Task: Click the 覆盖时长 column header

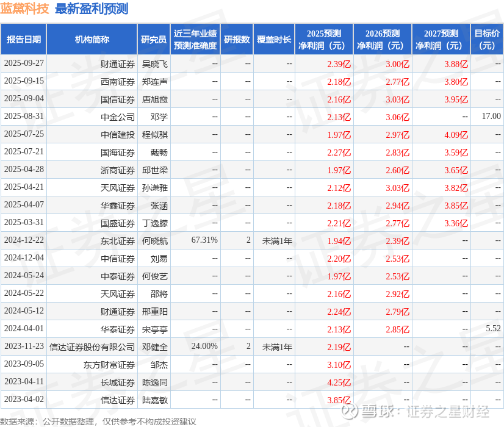Action: pos(274,39)
